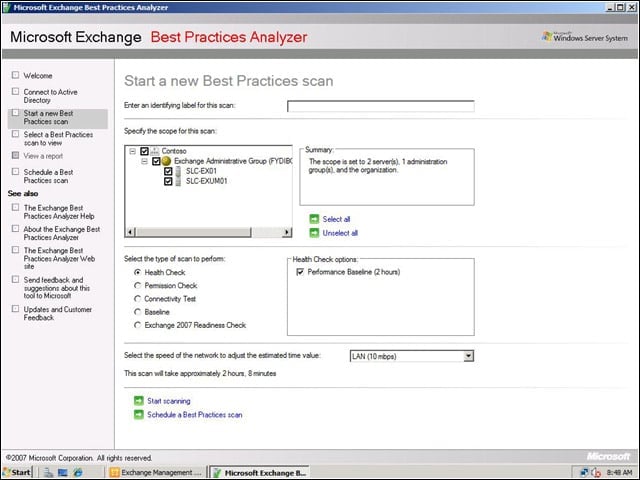The height and width of the screenshot is (480, 640).
Task: Open The Exchange Best Practices Analyzer Web site
Action: pyautogui.click(x=59, y=258)
